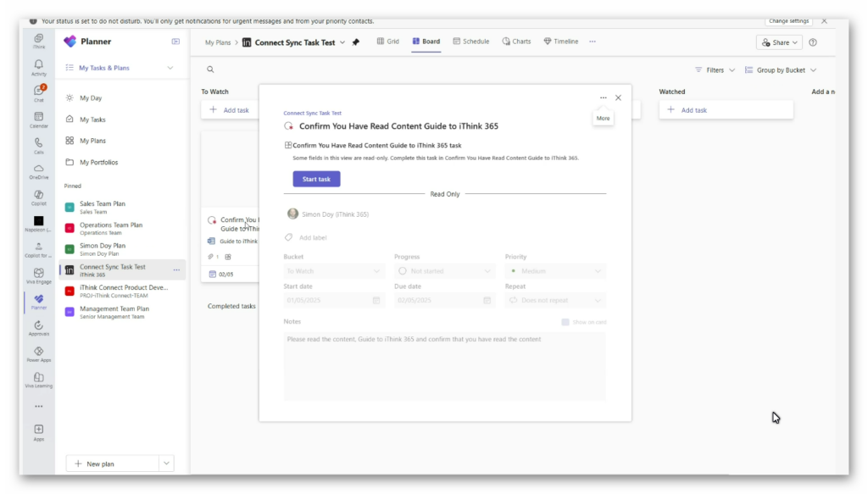The height and width of the screenshot is (494, 868).
Task: Open Power Apps from the sidebar
Action: click(x=39, y=354)
